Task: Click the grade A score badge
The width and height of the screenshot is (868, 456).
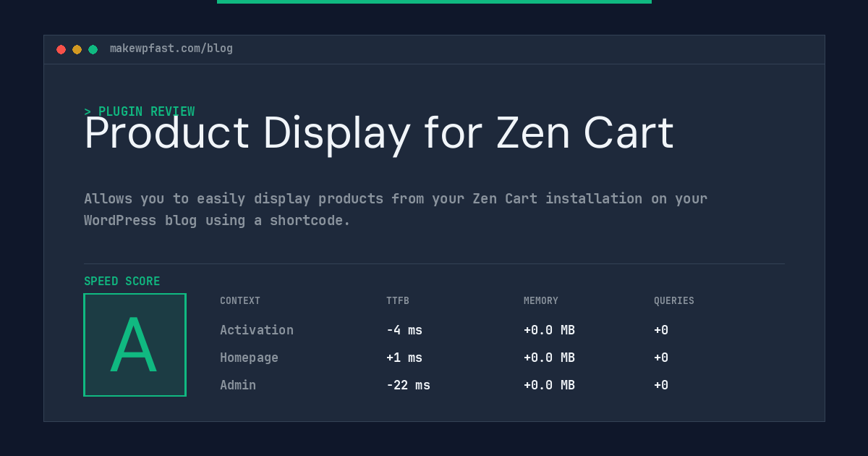Action: (135, 345)
